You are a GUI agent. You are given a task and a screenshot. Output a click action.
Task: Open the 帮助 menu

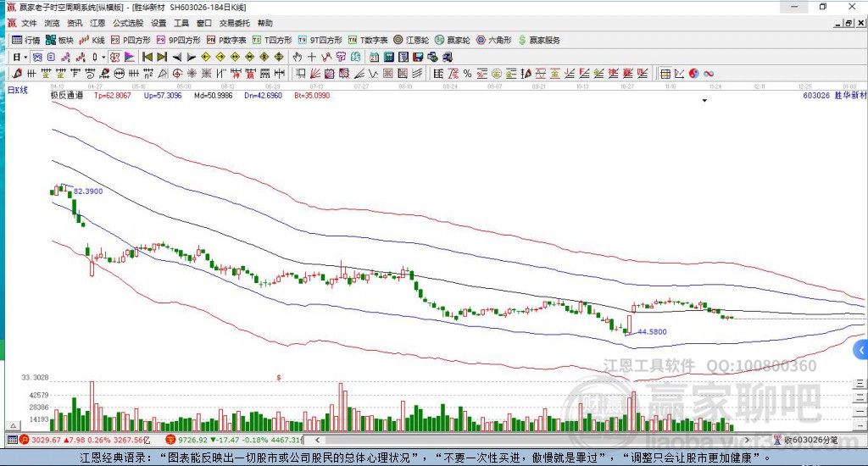pyautogui.click(x=265, y=23)
